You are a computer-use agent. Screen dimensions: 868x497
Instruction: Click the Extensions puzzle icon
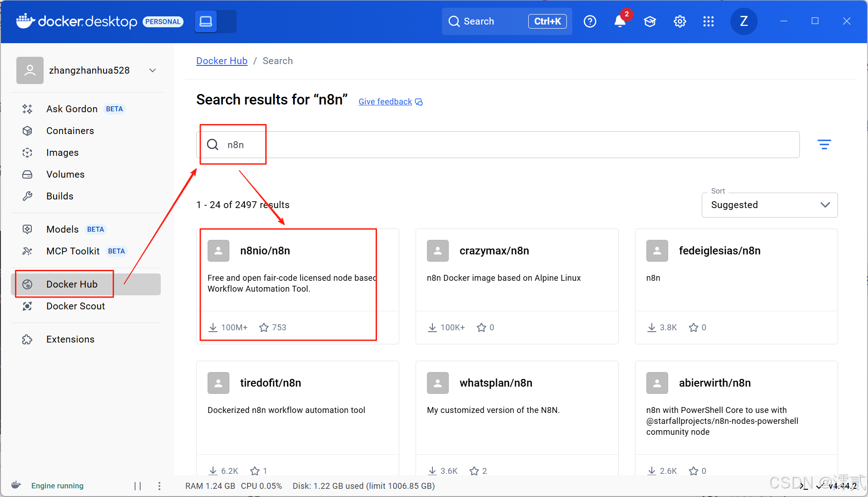27,339
